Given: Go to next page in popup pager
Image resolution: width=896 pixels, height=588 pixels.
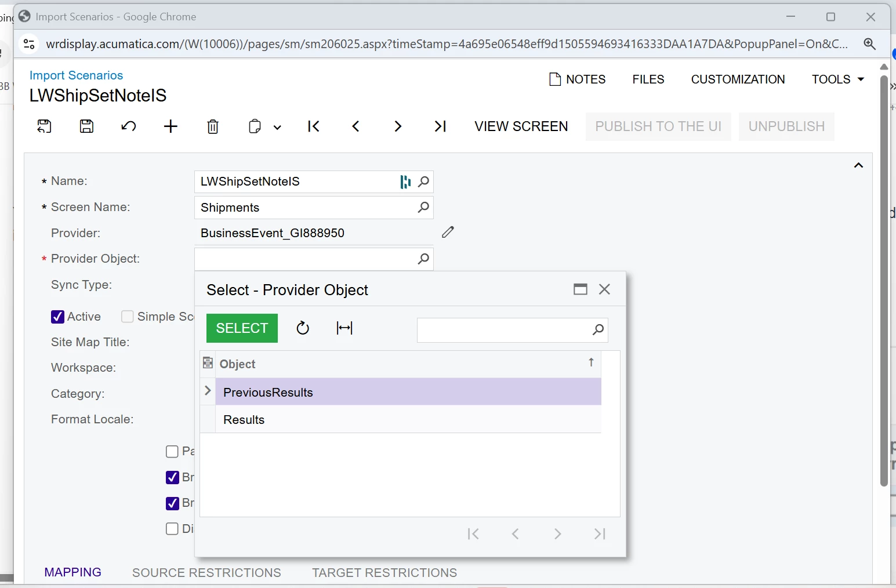Looking at the screenshot, I should coord(557,534).
